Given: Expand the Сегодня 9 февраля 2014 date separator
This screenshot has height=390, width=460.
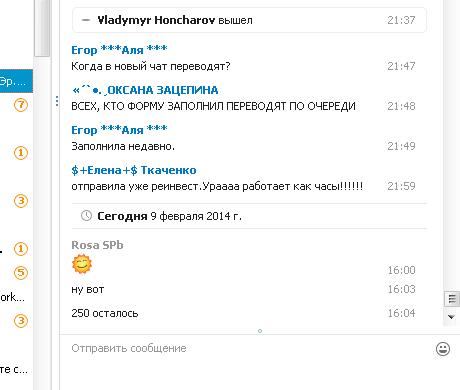Looking at the screenshot, I should (x=249, y=216).
